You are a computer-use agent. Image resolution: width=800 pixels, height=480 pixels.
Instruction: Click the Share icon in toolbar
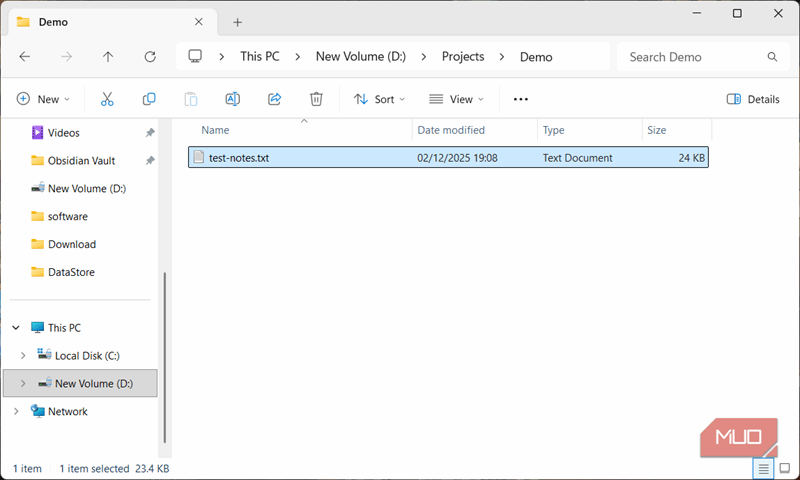tap(274, 99)
